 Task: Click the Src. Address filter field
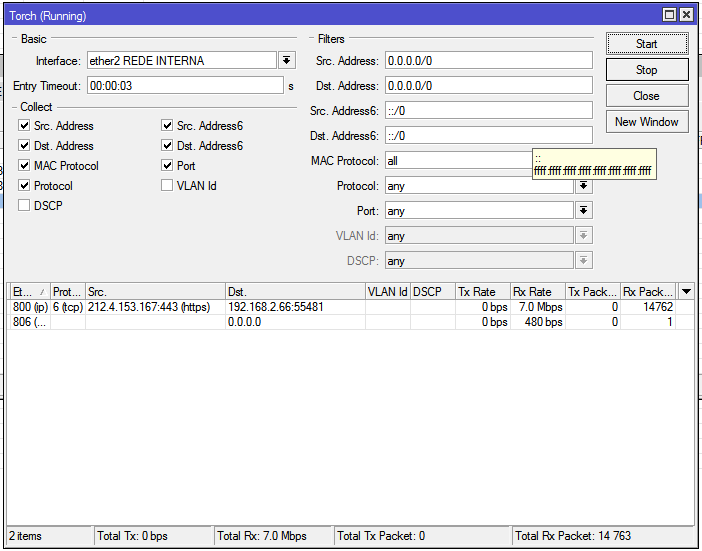489,60
